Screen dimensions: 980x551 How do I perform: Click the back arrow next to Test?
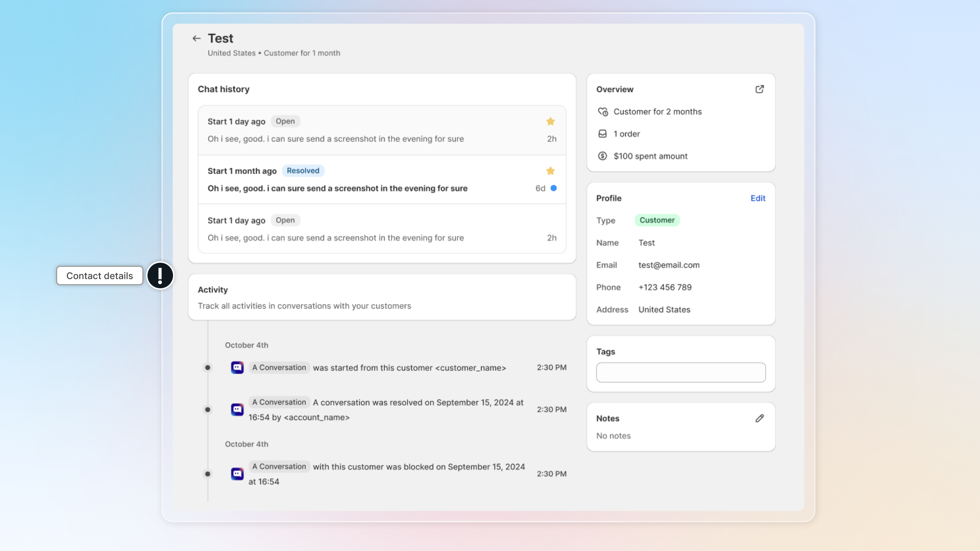[x=197, y=38]
